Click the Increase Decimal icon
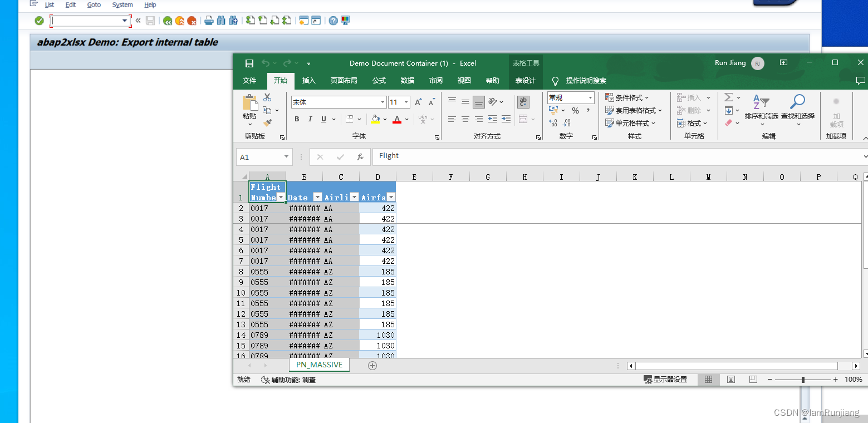868x423 pixels. coord(553,123)
